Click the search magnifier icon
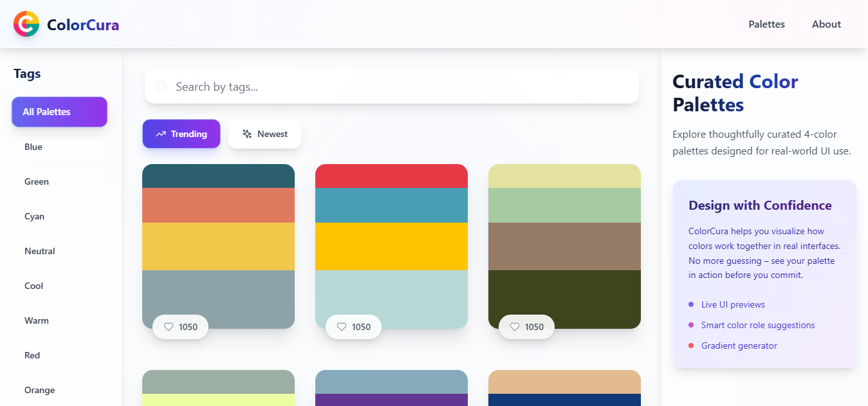The height and width of the screenshot is (406, 868). [162, 86]
